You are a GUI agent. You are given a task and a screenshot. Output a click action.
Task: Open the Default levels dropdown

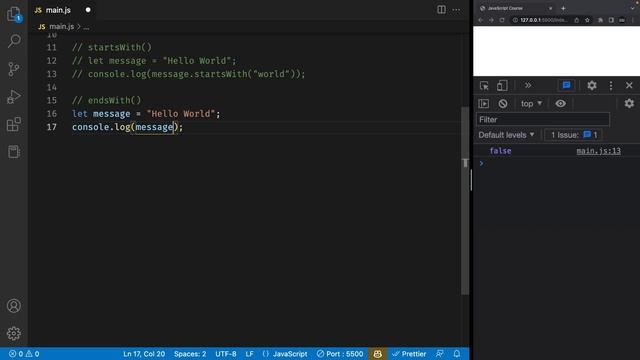click(506, 135)
